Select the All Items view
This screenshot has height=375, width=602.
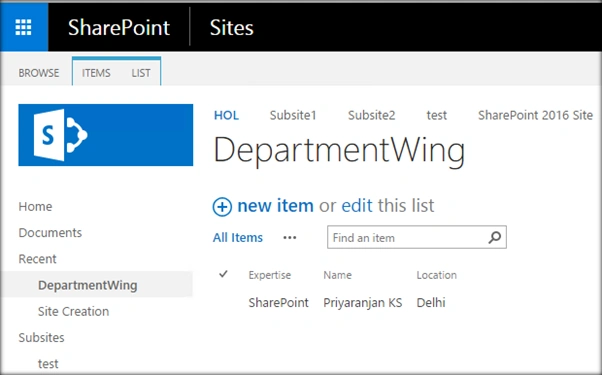coord(238,238)
